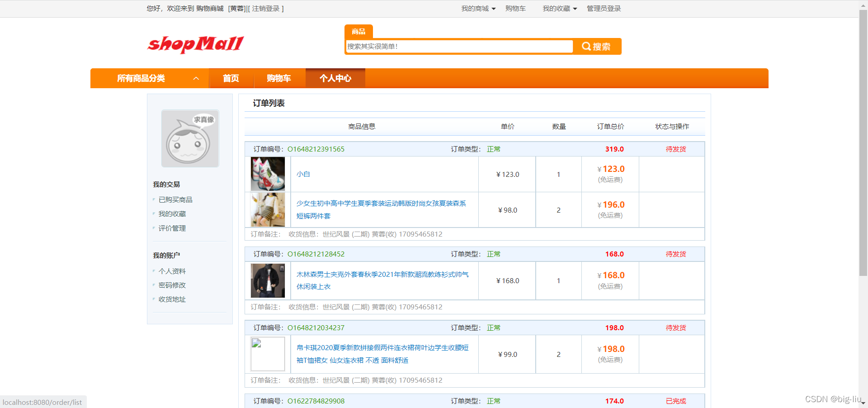Open 已购买商品 in sidebar
This screenshot has width=868, height=408.
(175, 199)
